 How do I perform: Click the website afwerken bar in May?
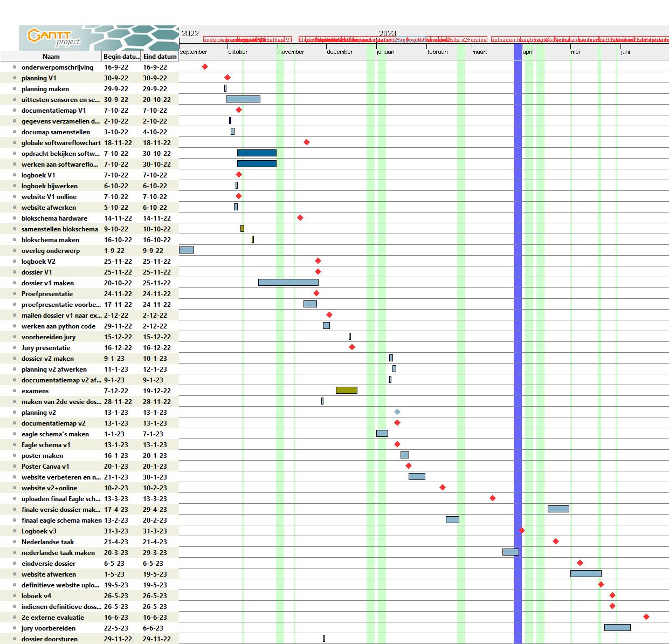(x=585, y=574)
